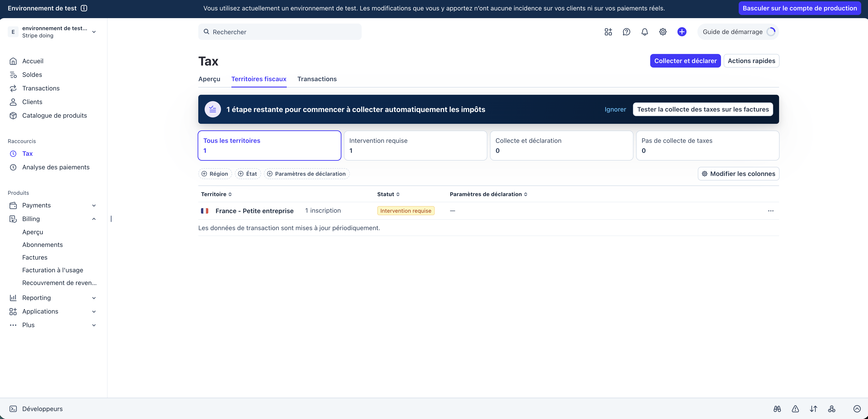Collapse the Billing menu chevron
868x419 pixels.
pyautogui.click(x=94, y=219)
